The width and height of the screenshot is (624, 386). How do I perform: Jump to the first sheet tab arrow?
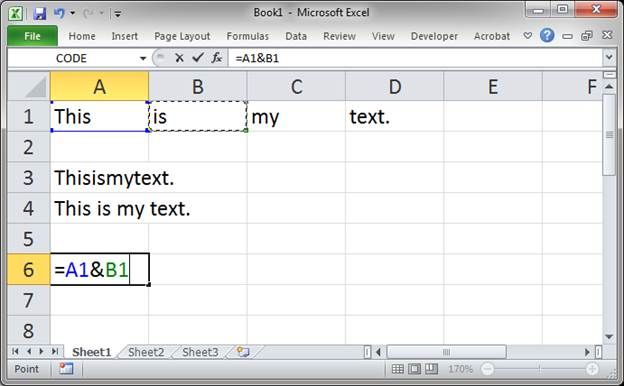pyautogui.click(x=16, y=351)
